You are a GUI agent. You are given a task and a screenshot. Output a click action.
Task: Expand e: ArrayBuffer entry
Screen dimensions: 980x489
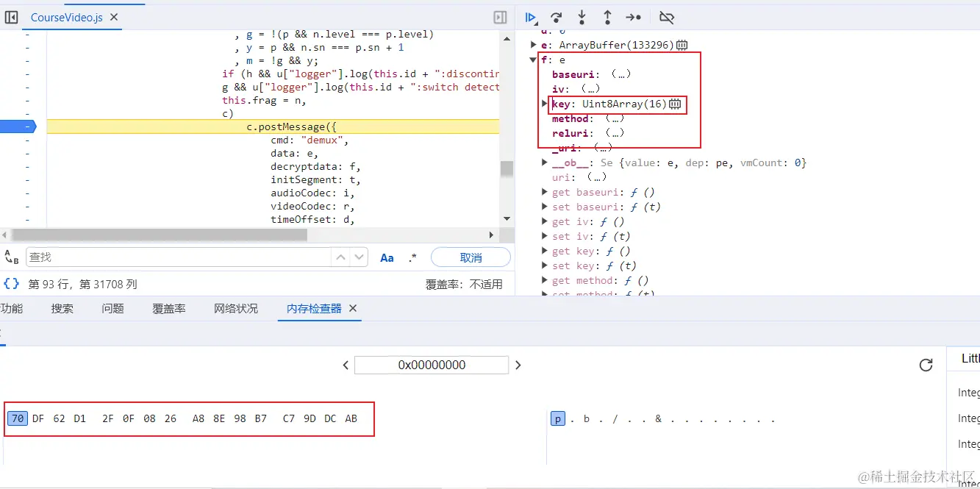[534, 46]
